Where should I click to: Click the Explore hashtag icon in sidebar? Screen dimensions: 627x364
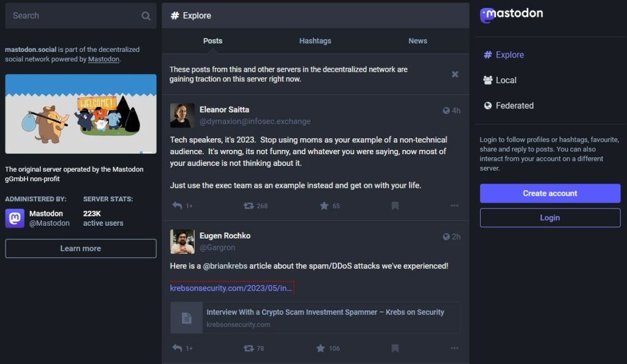487,54
